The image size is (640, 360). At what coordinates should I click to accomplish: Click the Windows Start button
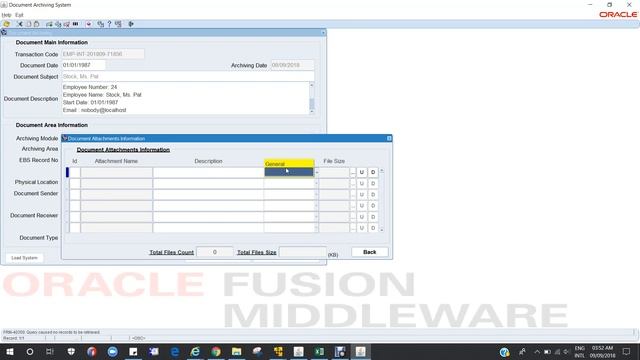(9, 351)
